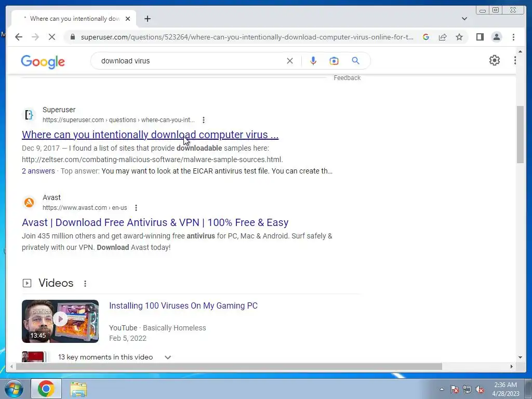Click the network tray icon
This screenshot has height=399, width=532.
pyautogui.click(x=467, y=389)
